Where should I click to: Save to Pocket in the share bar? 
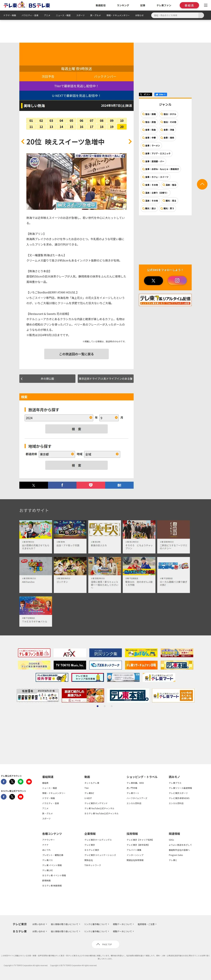coord(91,485)
